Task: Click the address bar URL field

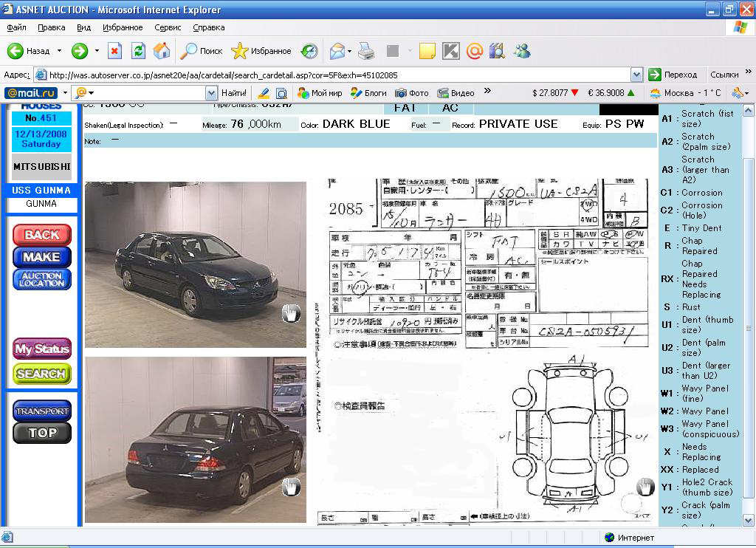Action: [333, 75]
